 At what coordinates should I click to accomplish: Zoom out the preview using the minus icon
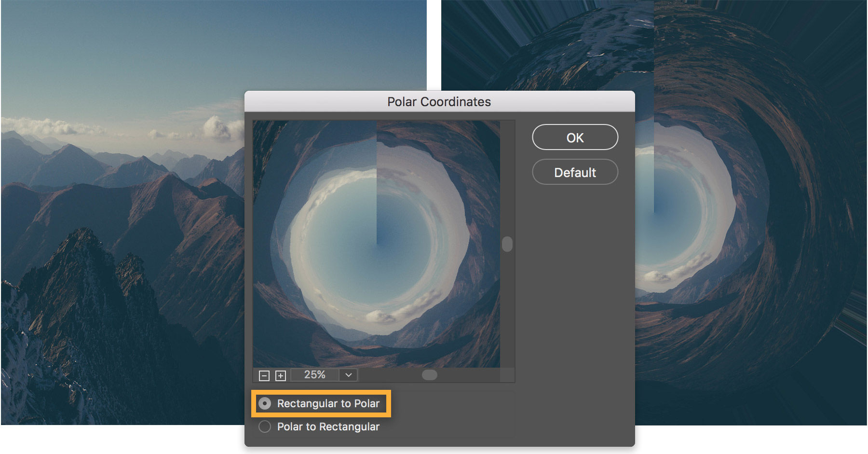(x=263, y=374)
